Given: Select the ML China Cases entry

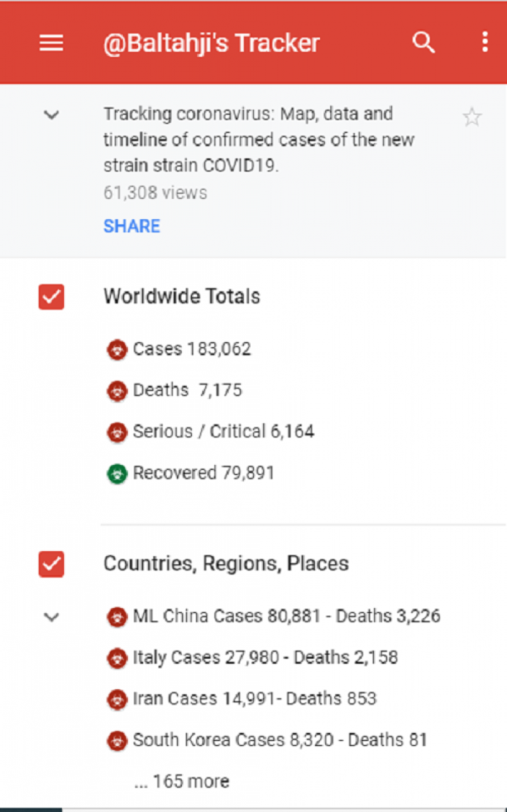Looking at the screenshot, I should click(286, 616).
